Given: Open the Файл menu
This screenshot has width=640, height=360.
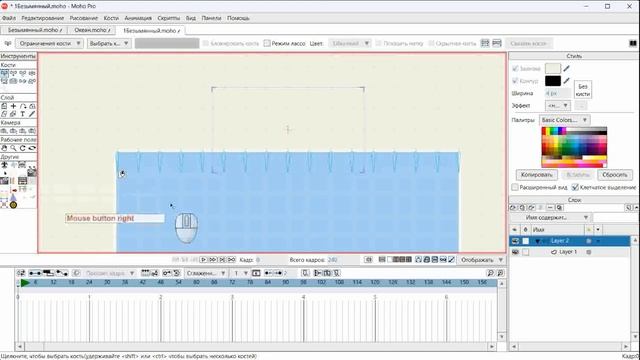Looking at the screenshot, I should coord(9,18).
